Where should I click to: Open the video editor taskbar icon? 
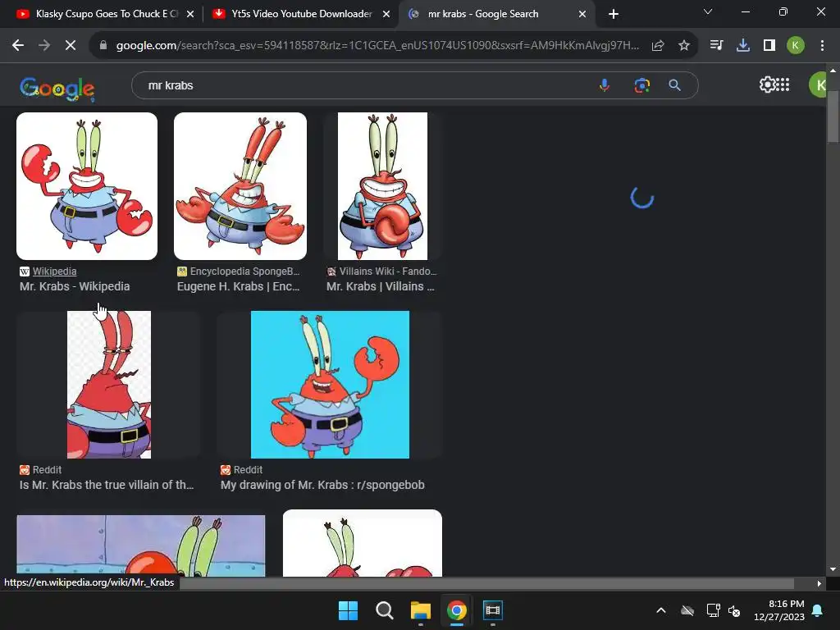click(492, 610)
